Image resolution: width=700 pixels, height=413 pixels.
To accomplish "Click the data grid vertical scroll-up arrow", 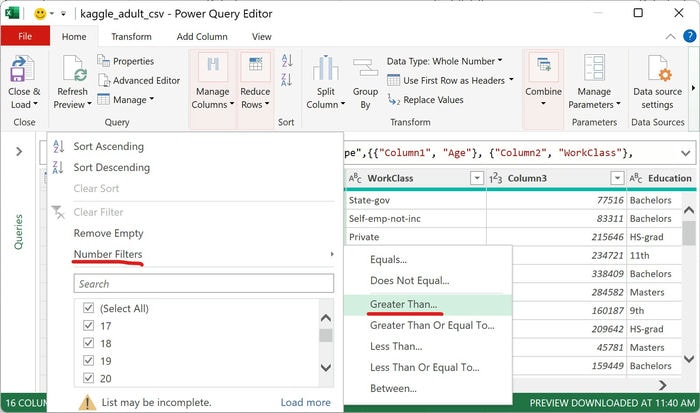I will point(688,210).
